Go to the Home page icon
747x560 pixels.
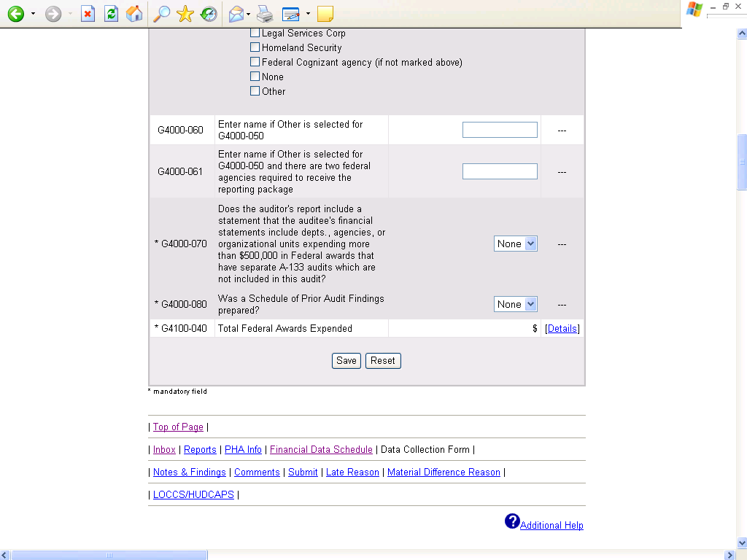pos(134,14)
